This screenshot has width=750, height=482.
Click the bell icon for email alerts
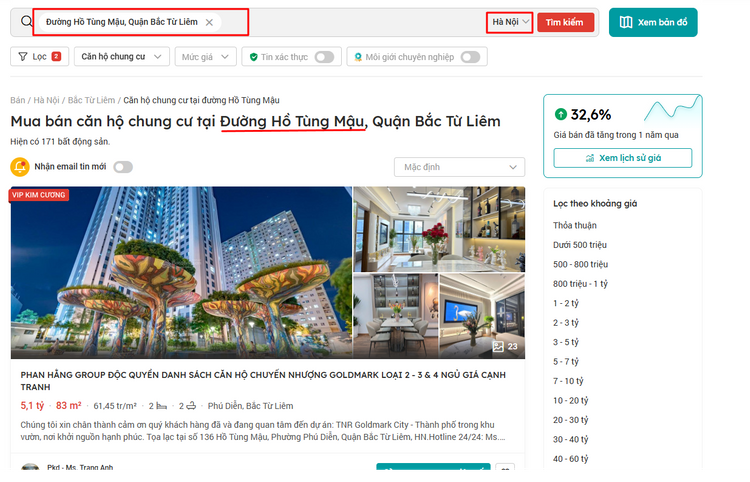click(x=21, y=167)
